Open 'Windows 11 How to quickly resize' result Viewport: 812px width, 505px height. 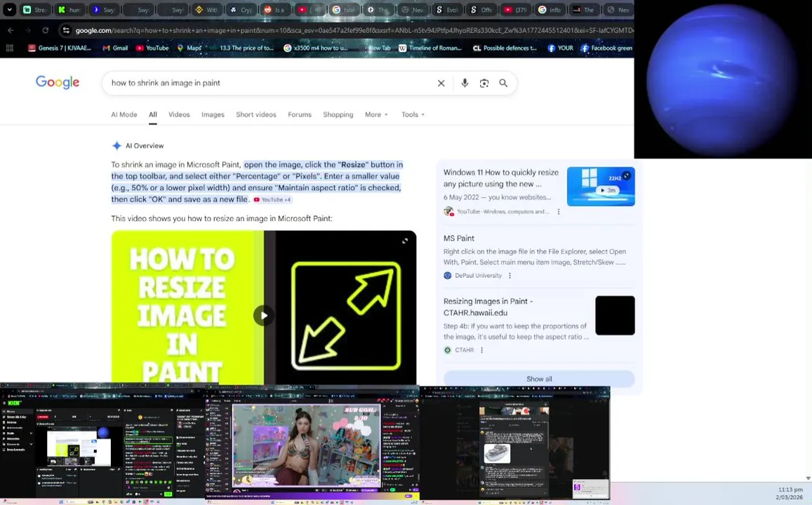pos(501,178)
